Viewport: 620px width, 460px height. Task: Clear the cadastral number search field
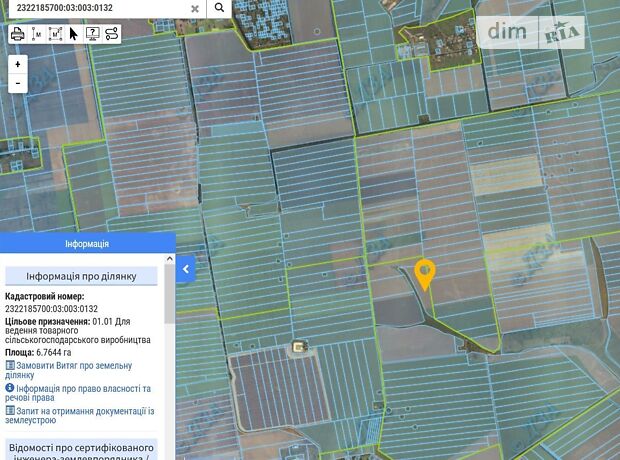click(x=195, y=8)
